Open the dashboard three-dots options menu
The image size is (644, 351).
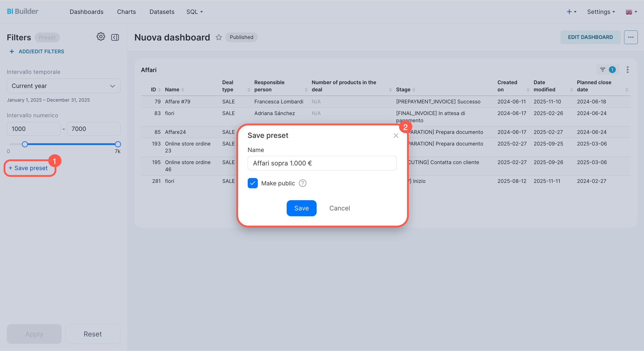point(631,37)
